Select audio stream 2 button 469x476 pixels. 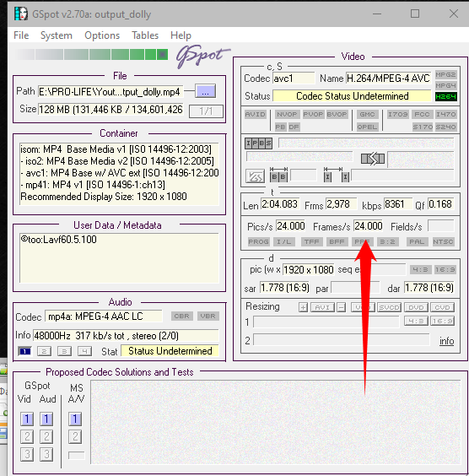pyautogui.click(x=45, y=352)
